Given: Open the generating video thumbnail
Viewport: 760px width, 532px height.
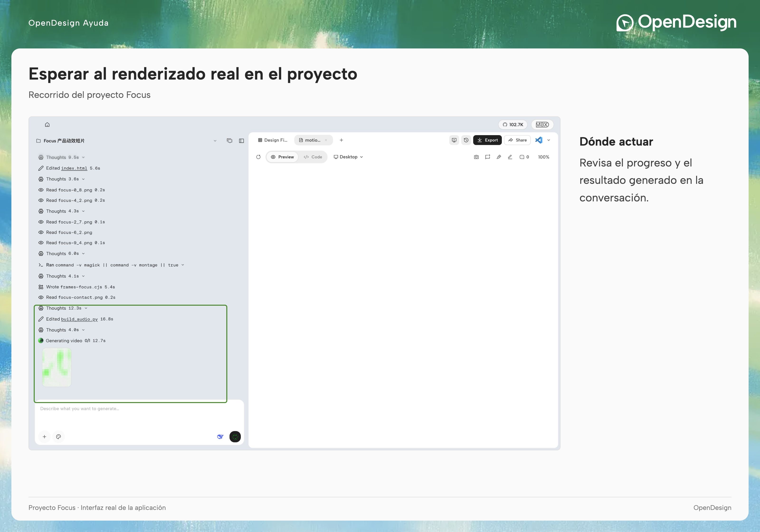Looking at the screenshot, I should pos(57,367).
